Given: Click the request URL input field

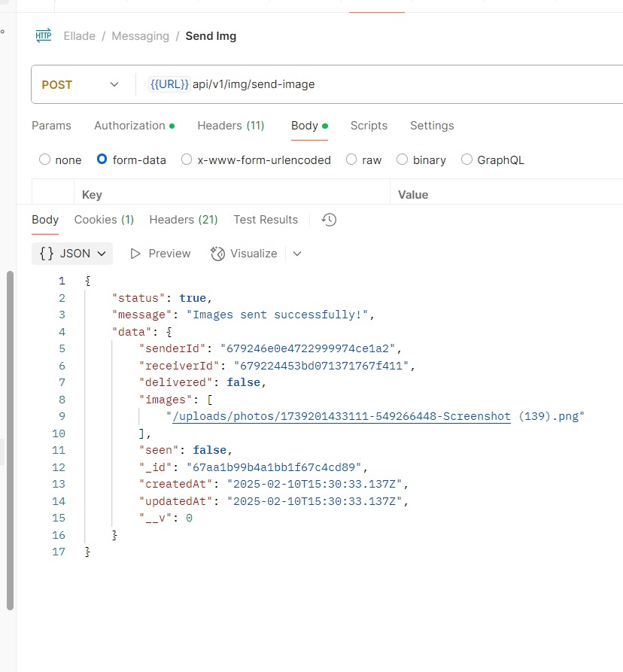Looking at the screenshot, I should pyautogui.click(x=376, y=84).
